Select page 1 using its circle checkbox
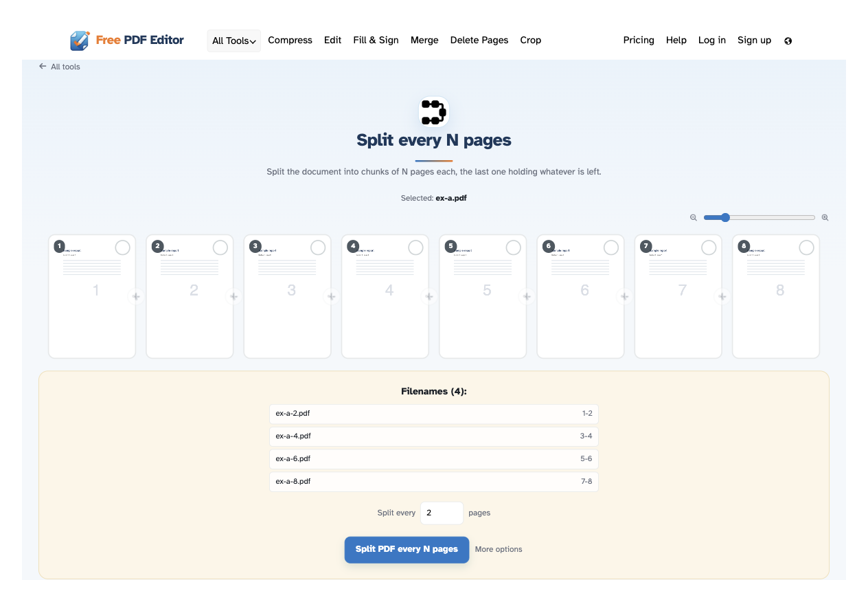The width and height of the screenshot is (868, 602). point(122,247)
